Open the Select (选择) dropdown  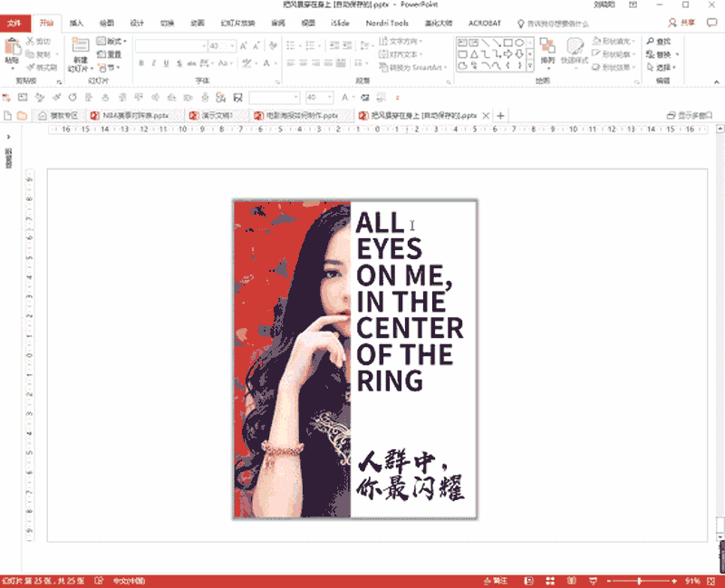point(662,67)
